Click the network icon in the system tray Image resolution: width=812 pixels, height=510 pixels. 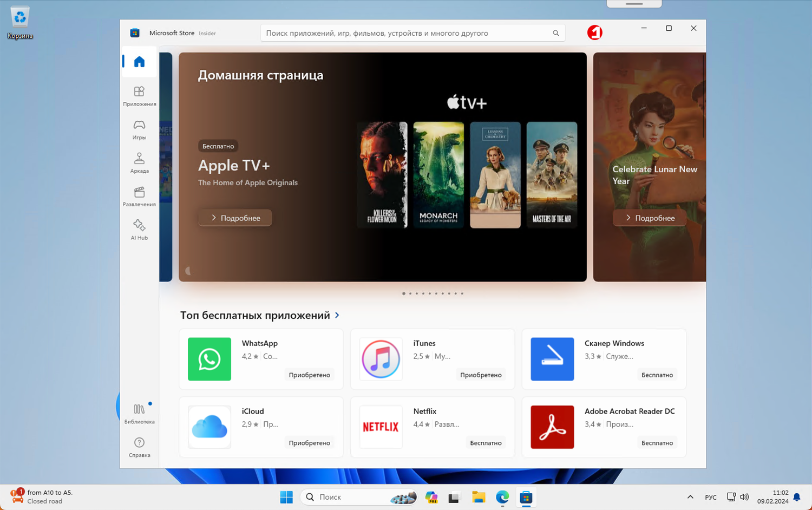[x=731, y=497]
